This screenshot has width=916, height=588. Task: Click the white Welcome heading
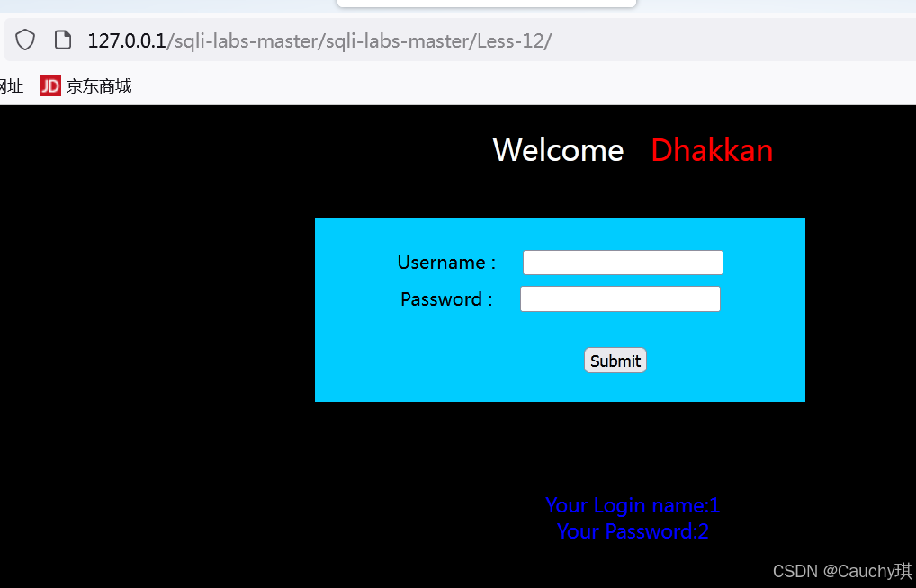(559, 150)
